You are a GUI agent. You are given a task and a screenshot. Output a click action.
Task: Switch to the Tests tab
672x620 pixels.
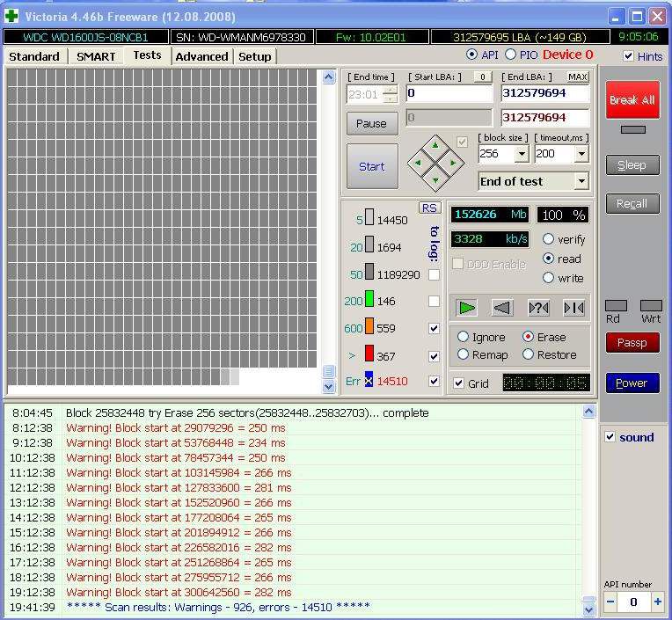(x=147, y=55)
